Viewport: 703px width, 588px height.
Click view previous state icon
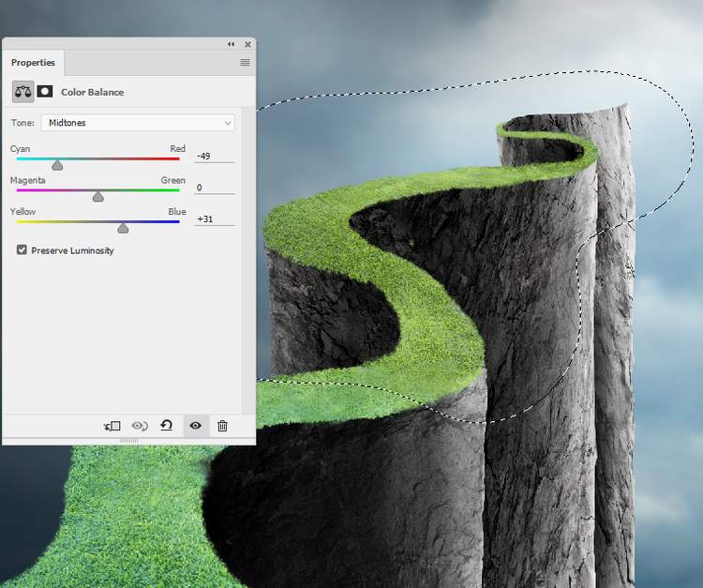[x=140, y=426]
